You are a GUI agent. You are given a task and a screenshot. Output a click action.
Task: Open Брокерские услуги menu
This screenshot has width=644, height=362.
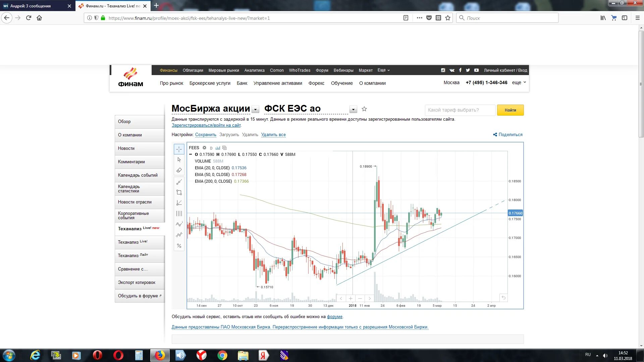(x=210, y=83)
